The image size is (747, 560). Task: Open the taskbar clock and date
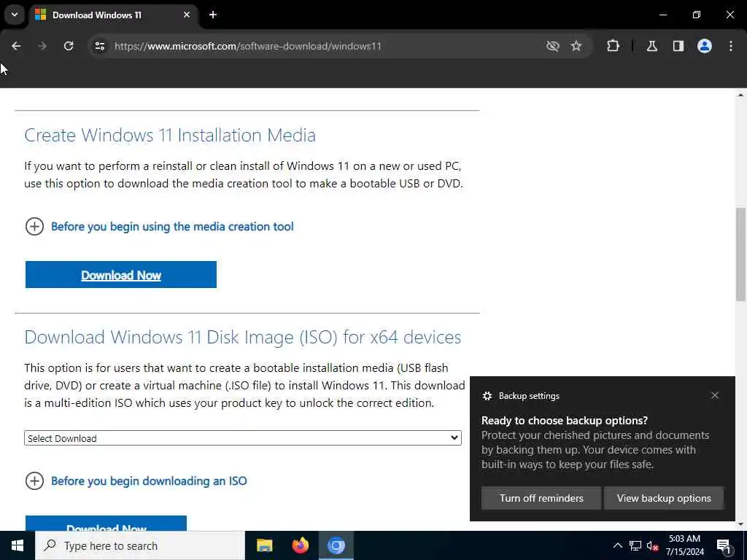pyautogui.click(x=684, y=545)
